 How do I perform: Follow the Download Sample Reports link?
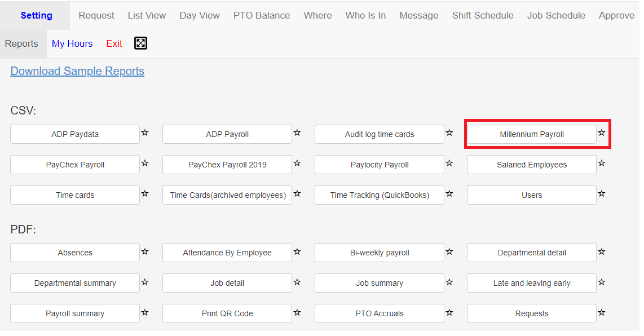[77, 71]
